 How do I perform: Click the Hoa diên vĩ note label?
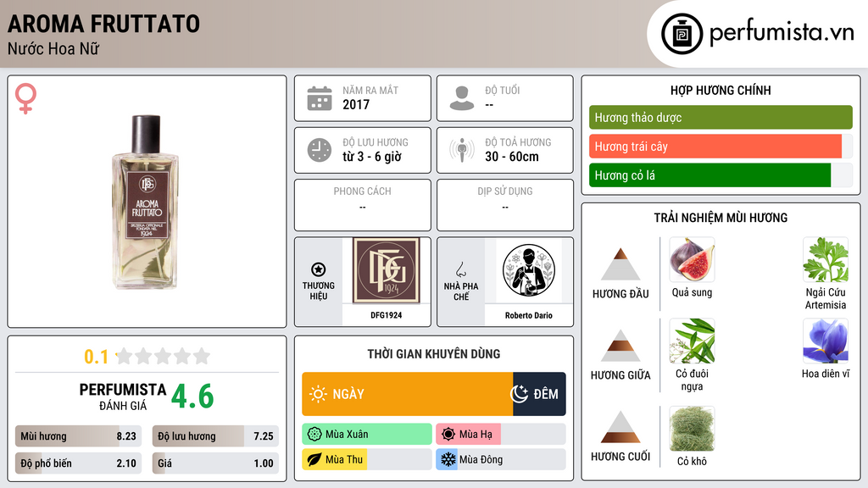point(826,374)
